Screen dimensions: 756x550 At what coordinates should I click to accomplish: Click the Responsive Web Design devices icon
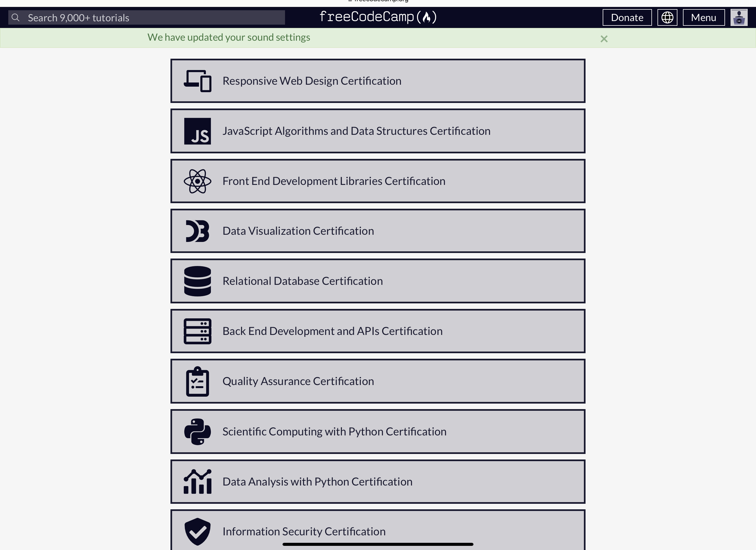pos(197,81)
